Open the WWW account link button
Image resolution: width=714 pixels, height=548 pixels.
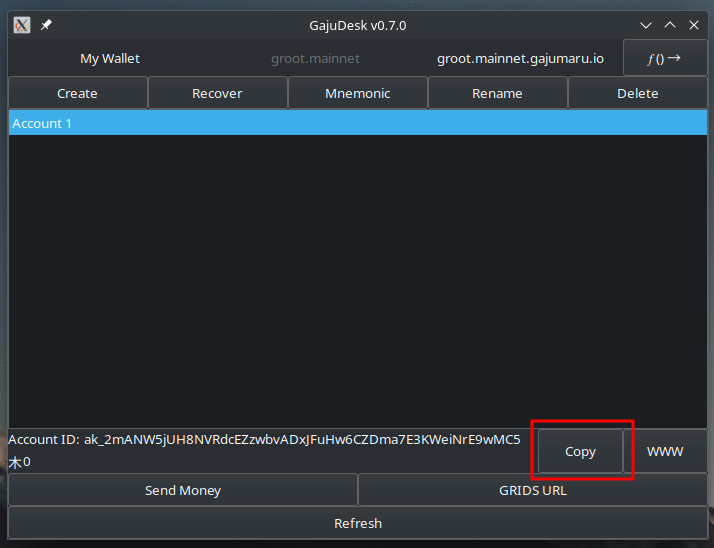[x=665, y=451]
